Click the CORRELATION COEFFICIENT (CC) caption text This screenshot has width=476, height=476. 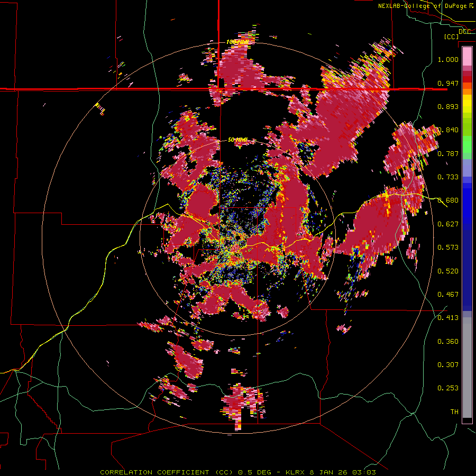click(167, 472)
